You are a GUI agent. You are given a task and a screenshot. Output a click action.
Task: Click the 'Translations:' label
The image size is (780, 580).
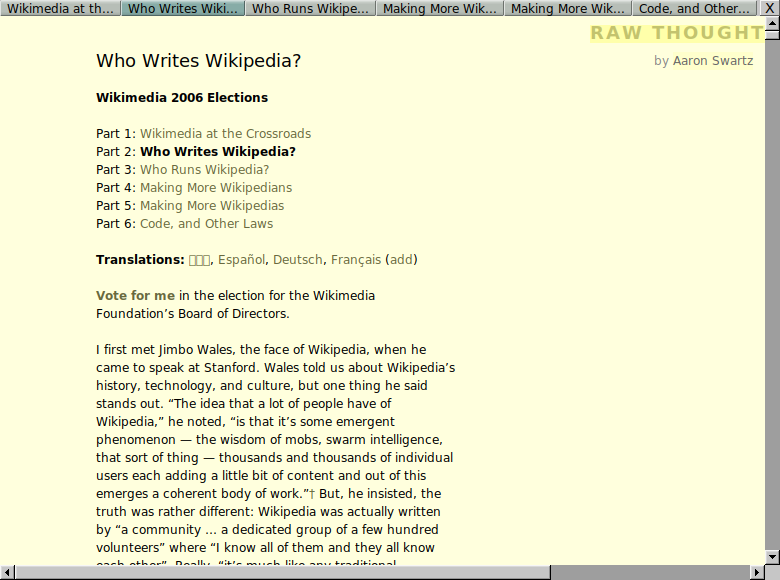140,260
